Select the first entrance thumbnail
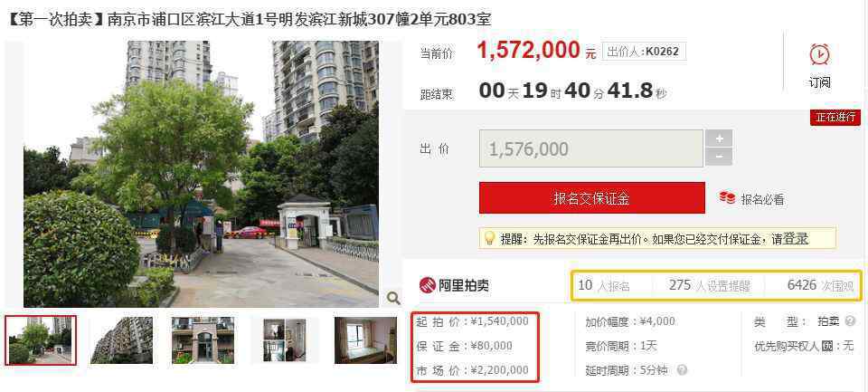The width and height of the screenshot is (868, 392). (41, 339)
